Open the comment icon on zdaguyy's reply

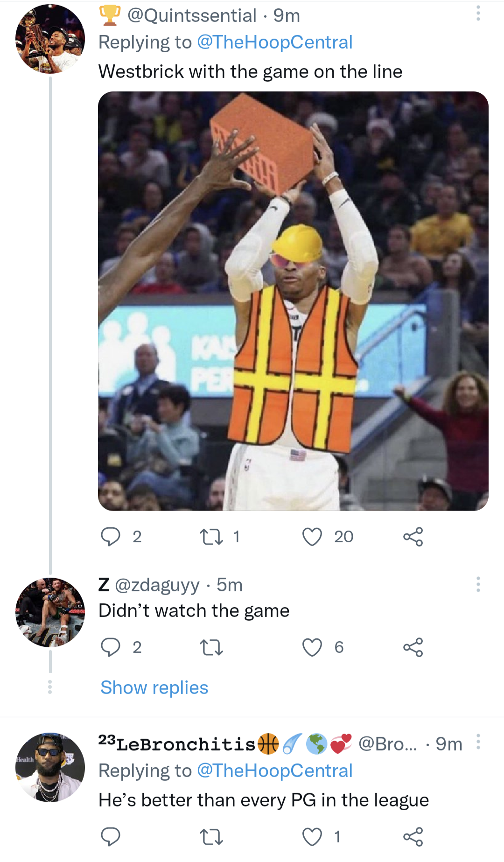[x=111, y=647]
